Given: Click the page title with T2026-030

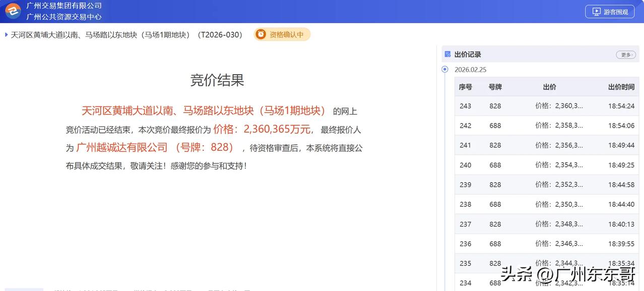Looking at the screenshot, I should (126, 35).
